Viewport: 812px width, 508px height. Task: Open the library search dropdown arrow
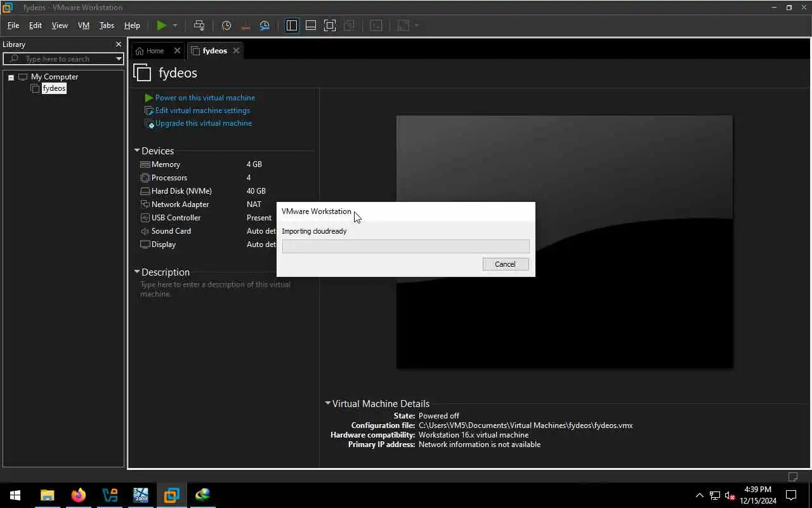pyautogui.click(x=119, y=58)
